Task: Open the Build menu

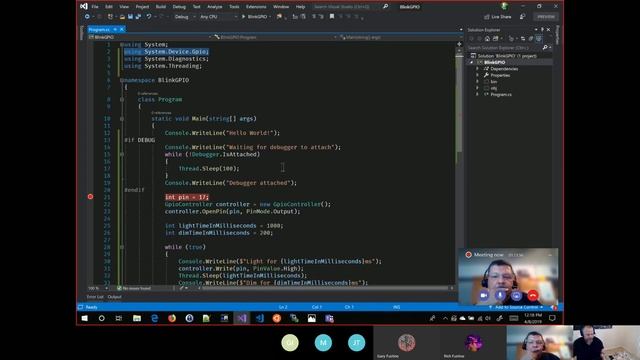Action: (161, 7)
